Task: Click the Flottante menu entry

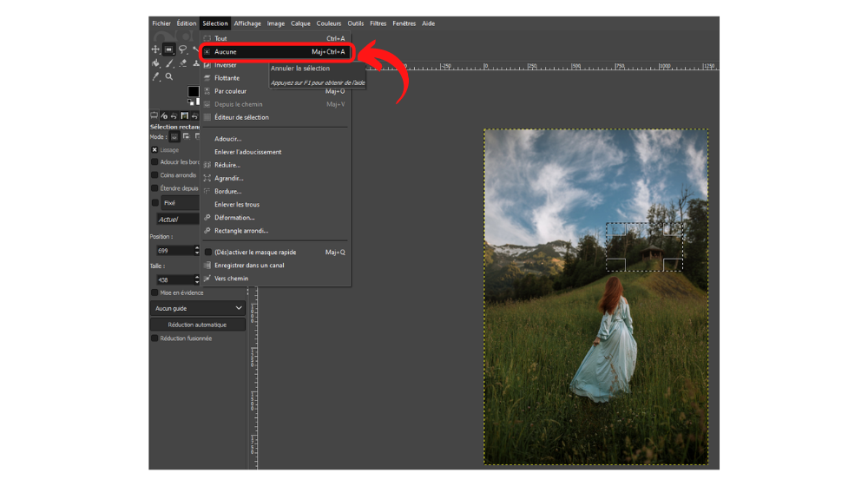Action: 276,78
